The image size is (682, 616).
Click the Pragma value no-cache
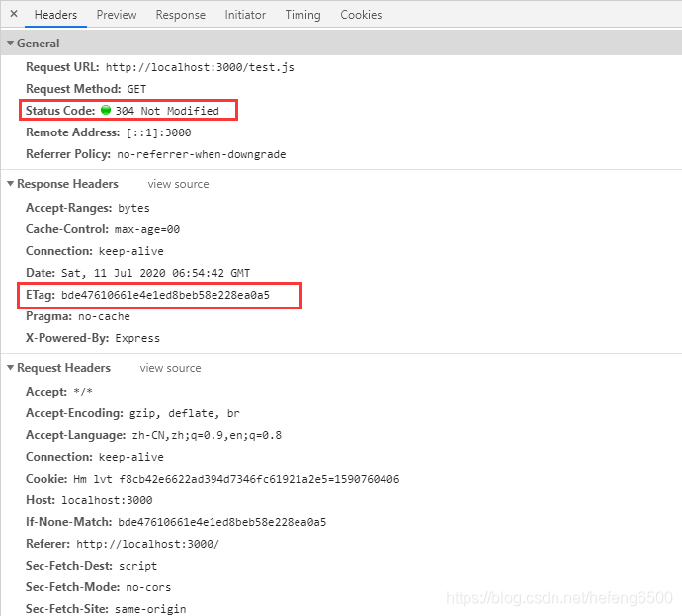point(104,316)
